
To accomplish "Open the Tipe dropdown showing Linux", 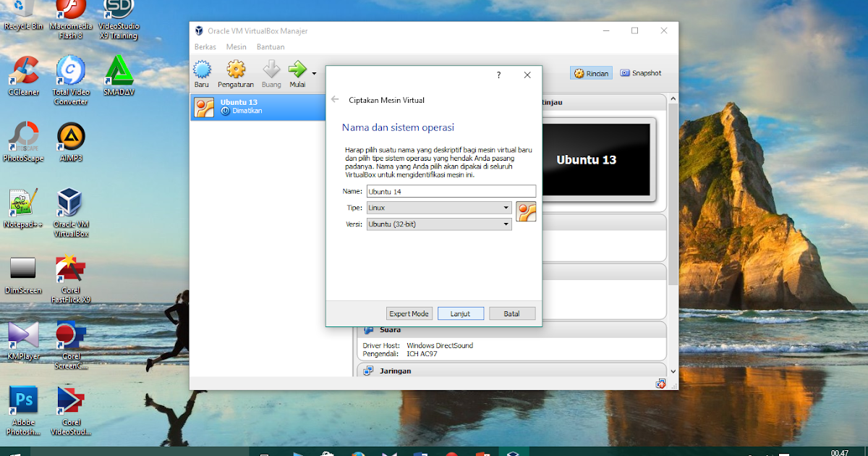I will click(439, 208).
